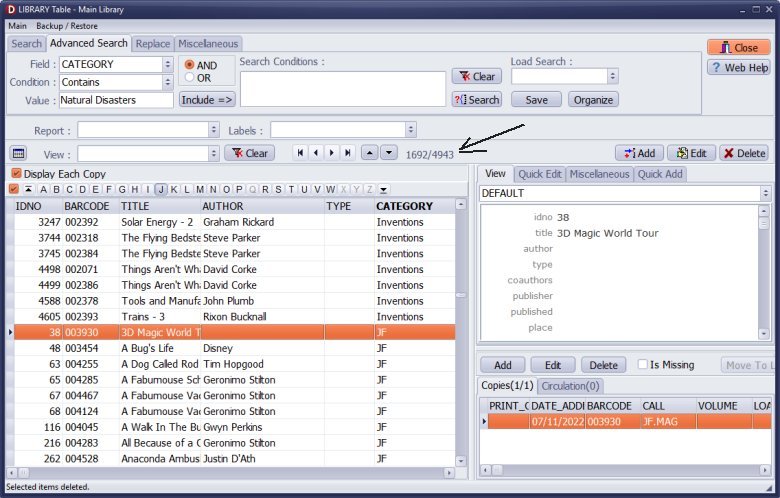Click Include => button

pyautogui.click(x=206, y=100)
